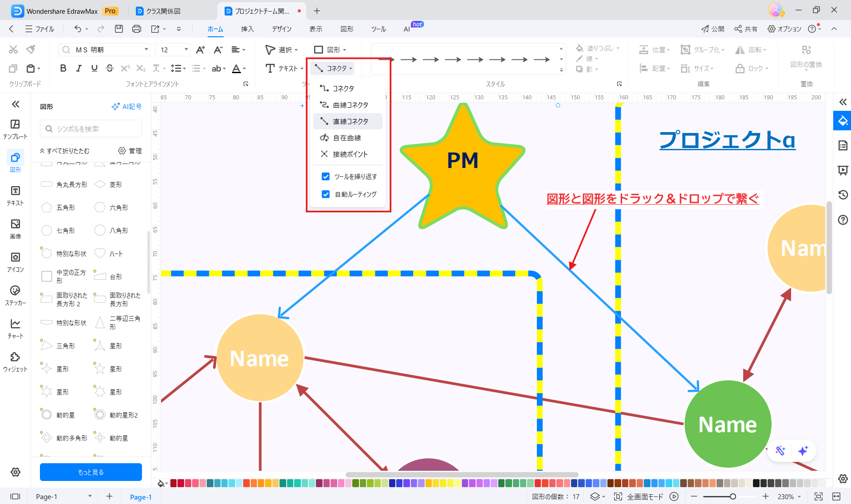This screenshot has width=851, height=504.
Task: Click the symbol search field
Action: [x=91, y=129]
